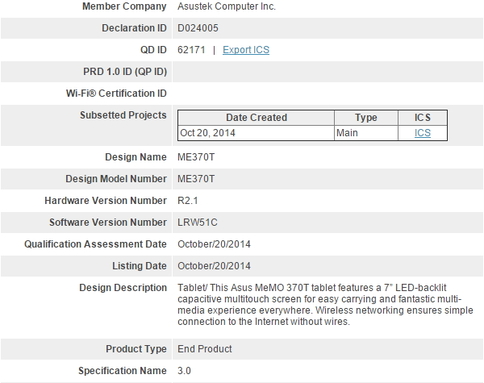Open the Export ICS link
484x383 pixels.
tap(246, 50)
